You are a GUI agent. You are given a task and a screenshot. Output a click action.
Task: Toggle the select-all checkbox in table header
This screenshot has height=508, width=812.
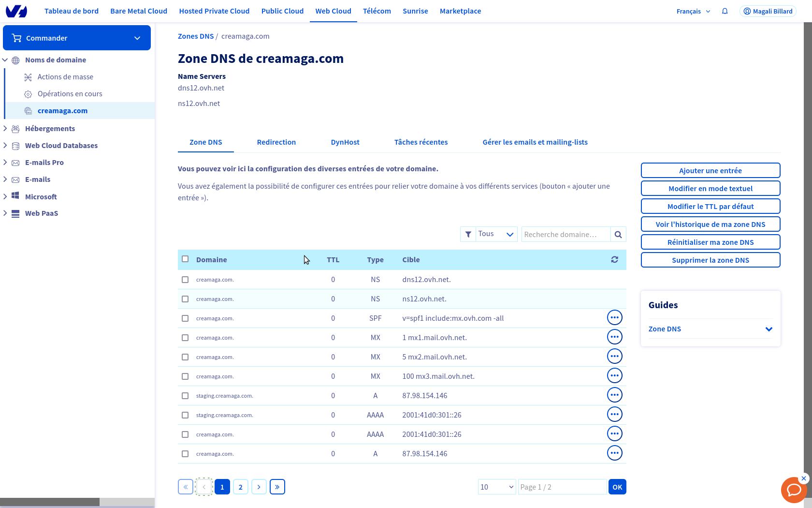[185, 259]
